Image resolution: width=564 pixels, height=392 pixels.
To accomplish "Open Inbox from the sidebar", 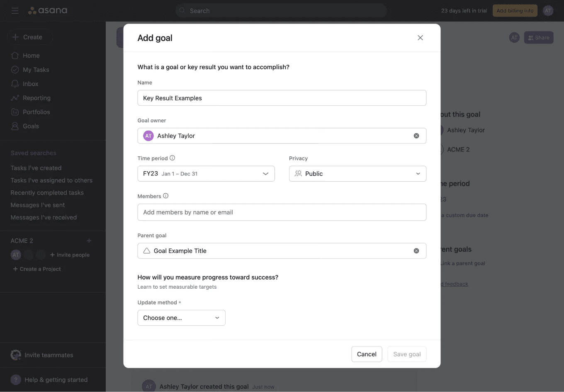I will (x=30, y=83).
